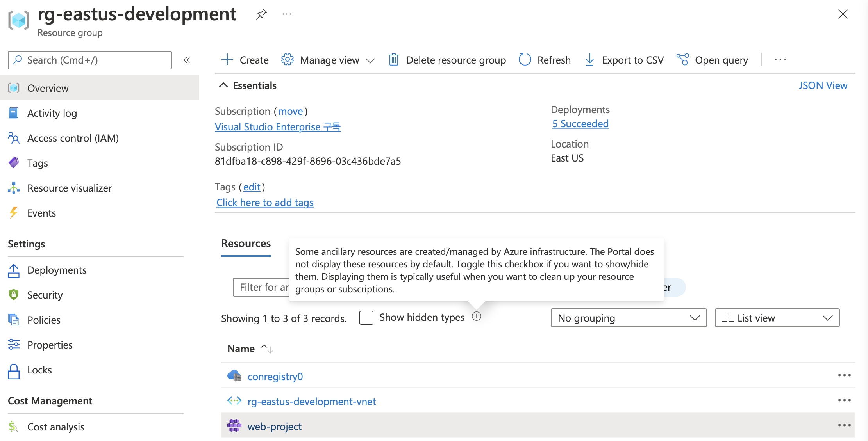Expand the Manage view dropdown
Screen dimensions: 868x441
tap(329, 60)
